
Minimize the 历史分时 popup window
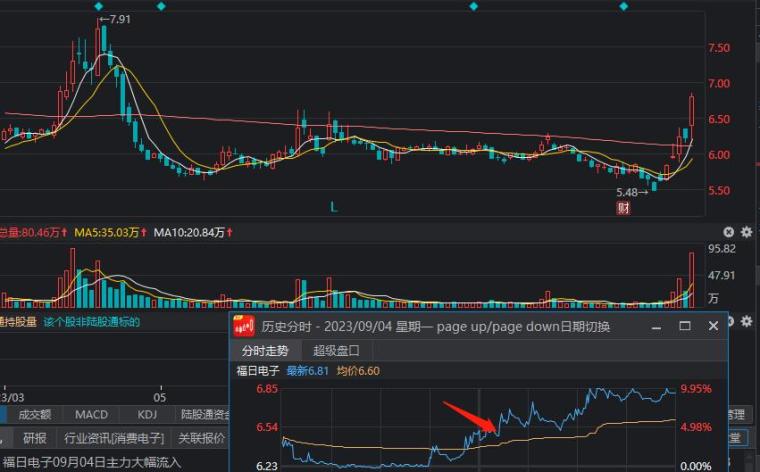pos(657,326)
